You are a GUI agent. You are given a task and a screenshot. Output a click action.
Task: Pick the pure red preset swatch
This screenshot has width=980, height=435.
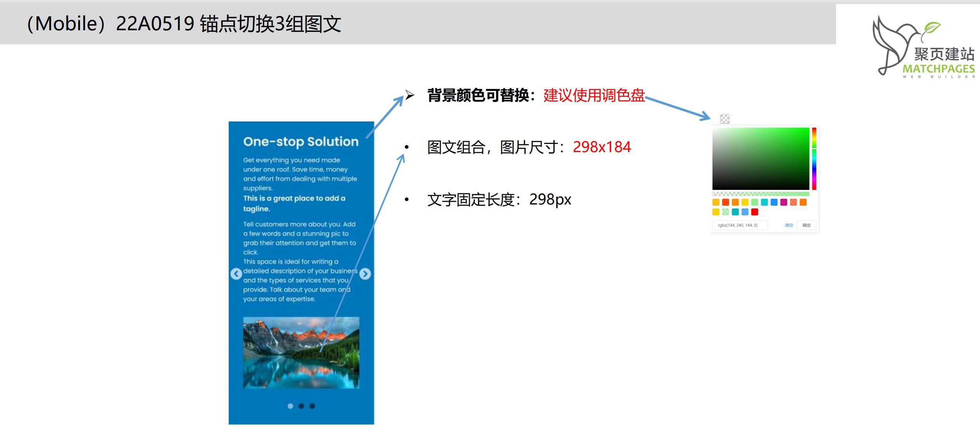click(x=754, y=212)
